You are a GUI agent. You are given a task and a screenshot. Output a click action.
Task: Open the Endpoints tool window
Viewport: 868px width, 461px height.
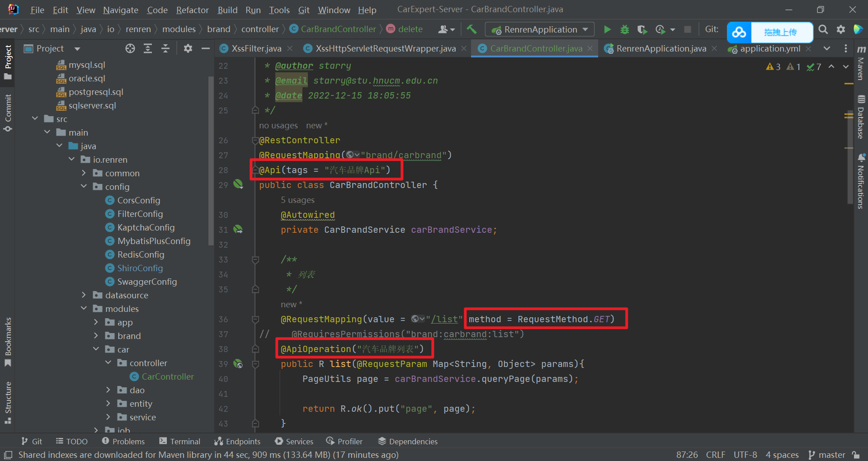[x=237, y=442]
